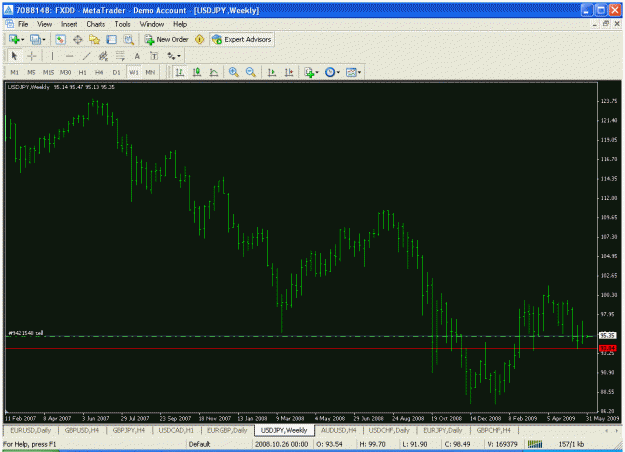Open the Market Watch window icon

(60, 39)
